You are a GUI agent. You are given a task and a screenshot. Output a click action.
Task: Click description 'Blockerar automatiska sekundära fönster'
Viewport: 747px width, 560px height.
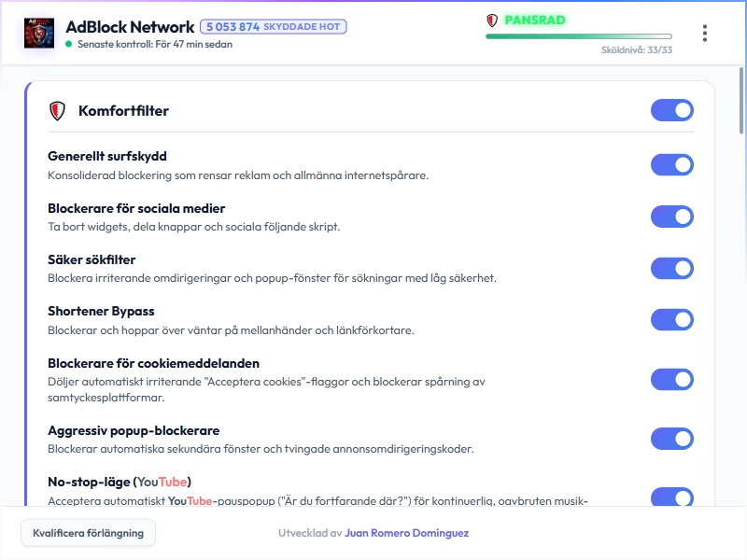point(261,449)
